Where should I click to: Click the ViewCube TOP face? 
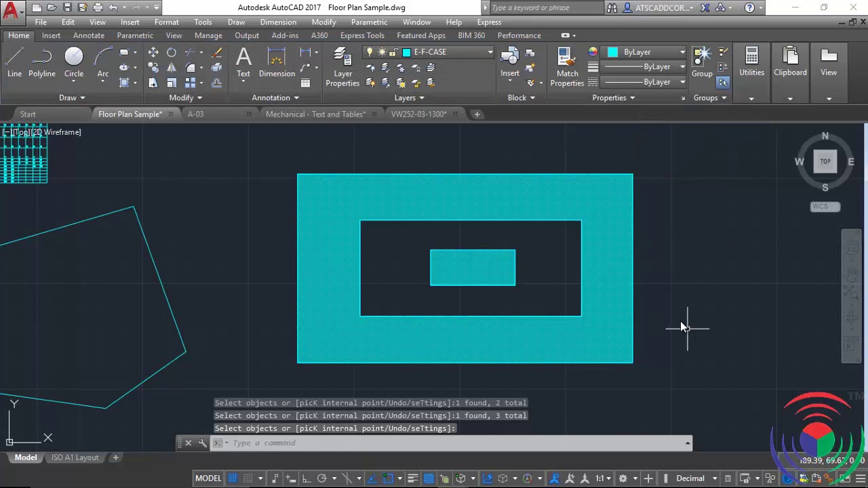tap(825, 161)
